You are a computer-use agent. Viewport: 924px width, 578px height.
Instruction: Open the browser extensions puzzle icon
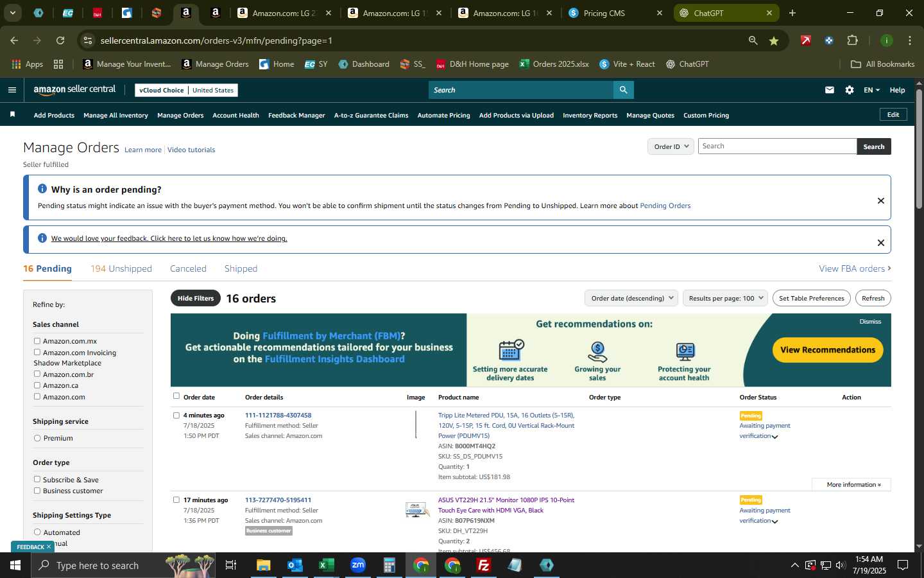point(852,40)
